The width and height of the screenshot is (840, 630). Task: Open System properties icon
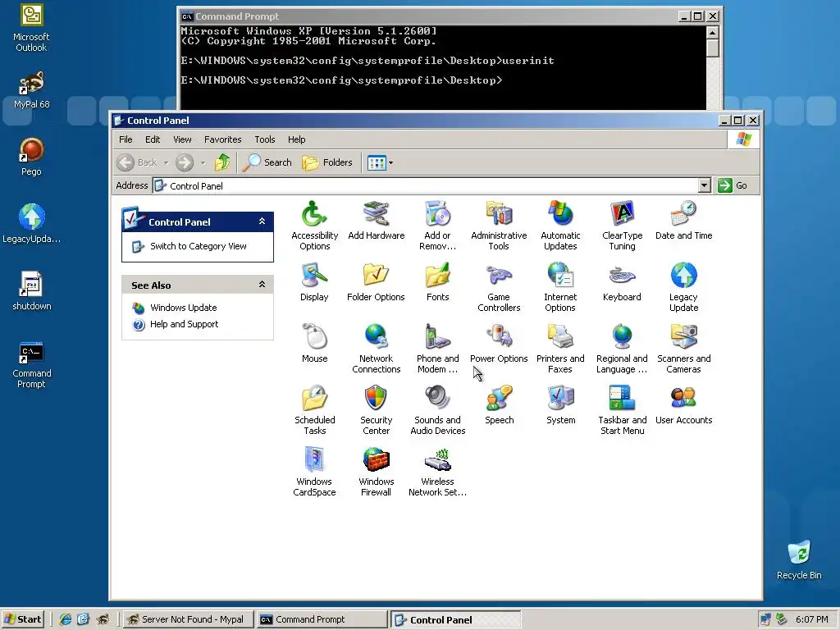pyautogui.click(x=560, y=404)
